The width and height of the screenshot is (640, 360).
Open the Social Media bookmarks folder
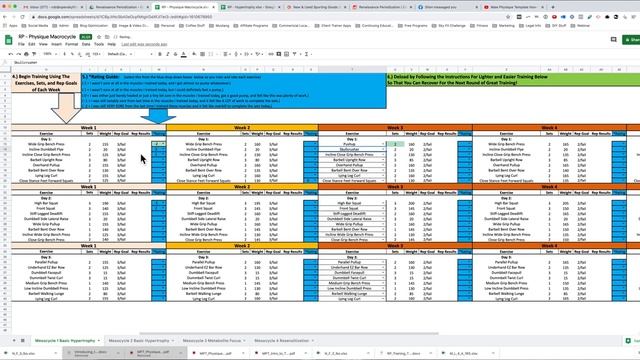36,25
